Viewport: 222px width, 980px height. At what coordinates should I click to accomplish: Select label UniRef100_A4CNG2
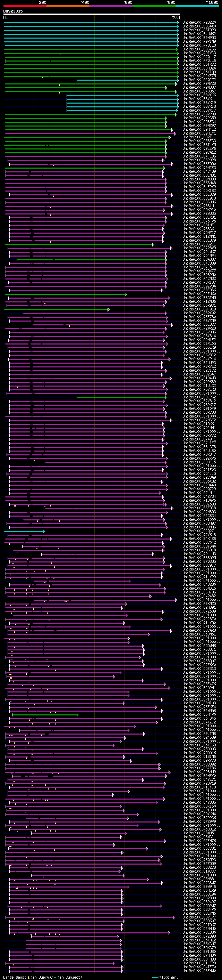point(199,278)
